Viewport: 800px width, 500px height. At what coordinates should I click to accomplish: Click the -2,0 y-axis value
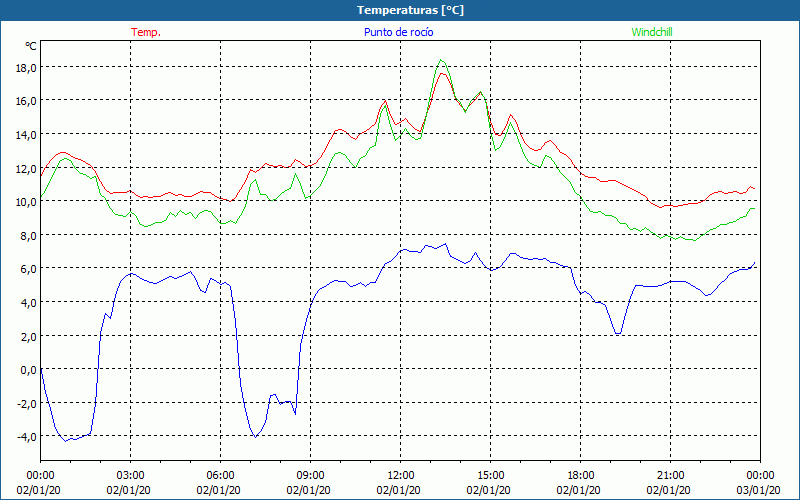pyautogui.click(x=26, y=404)
